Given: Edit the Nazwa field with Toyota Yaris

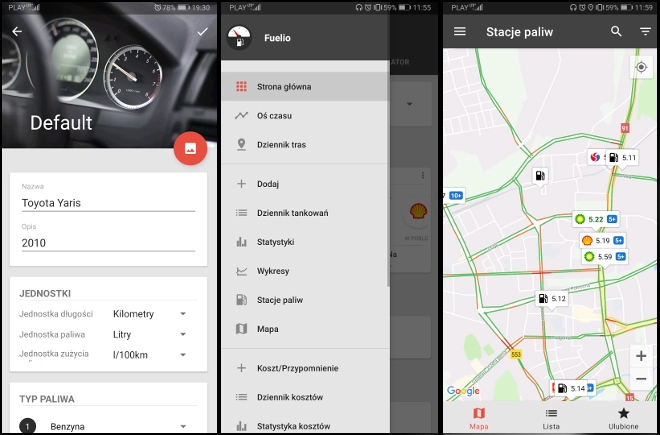Looking at the screenshot, I should click(x=108, y=203).
